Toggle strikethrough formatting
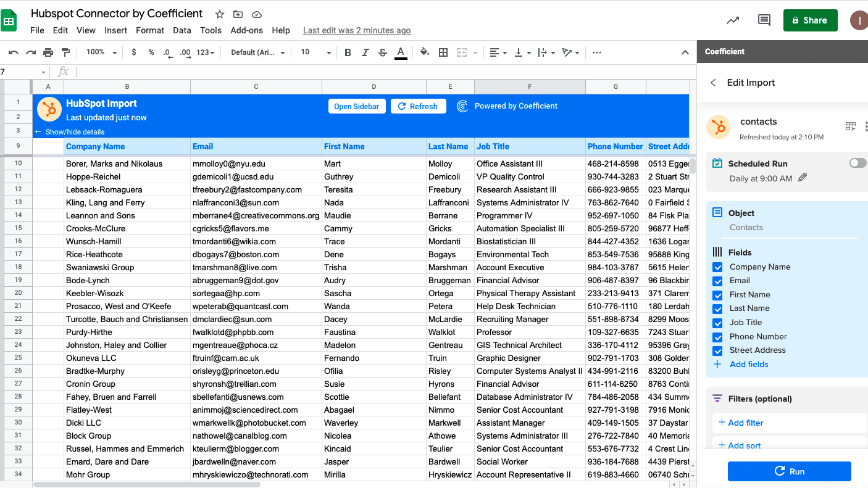The height and width of the screenshot is (488, 868). (x=383, y=52)
